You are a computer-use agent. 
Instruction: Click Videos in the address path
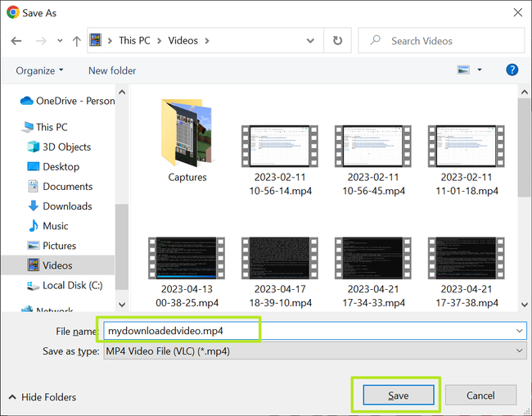[183, 40]
